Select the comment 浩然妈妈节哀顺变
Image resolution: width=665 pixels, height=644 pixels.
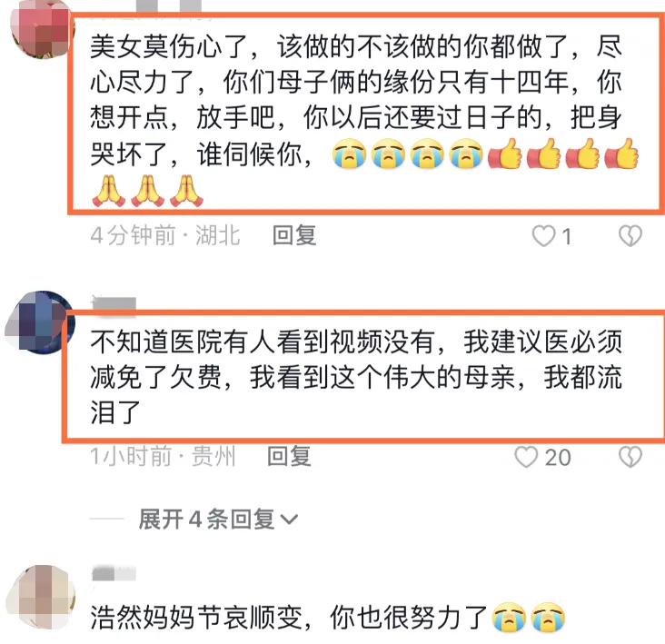(327, 618)
